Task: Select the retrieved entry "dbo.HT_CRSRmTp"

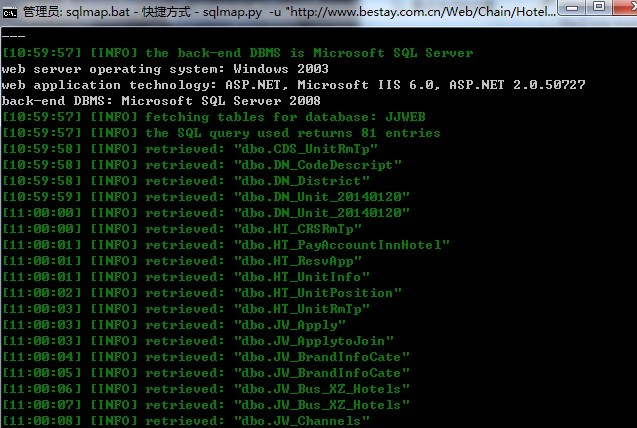Action: click(298, 229)
